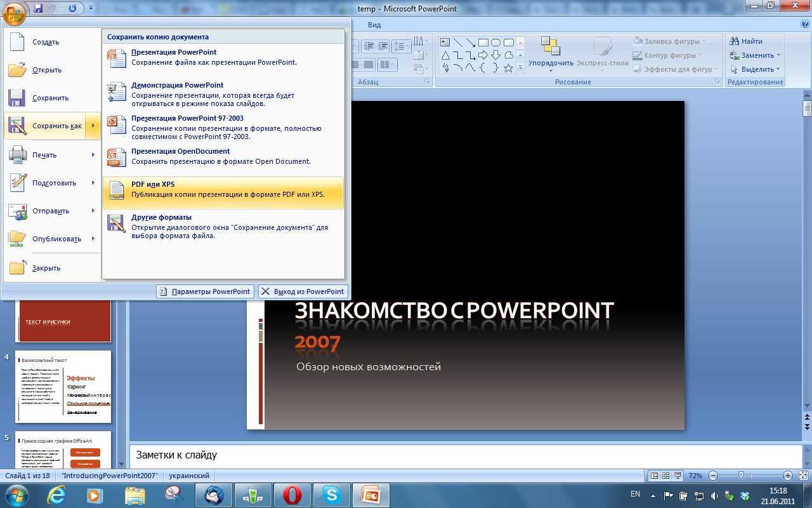Open Рисование group dialog launcher
The height and width of the screenshot is (508, 812).
pyautogui.click(x=718, y=82)
